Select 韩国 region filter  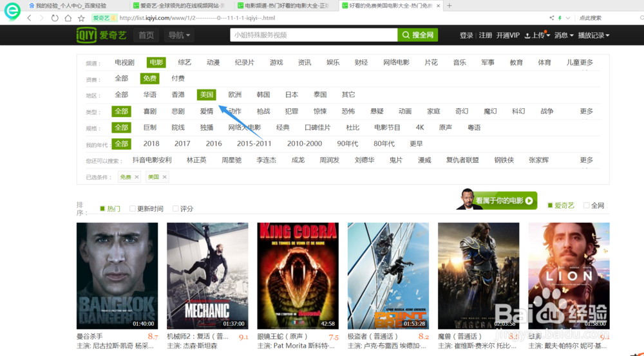[x=263, y=95]
